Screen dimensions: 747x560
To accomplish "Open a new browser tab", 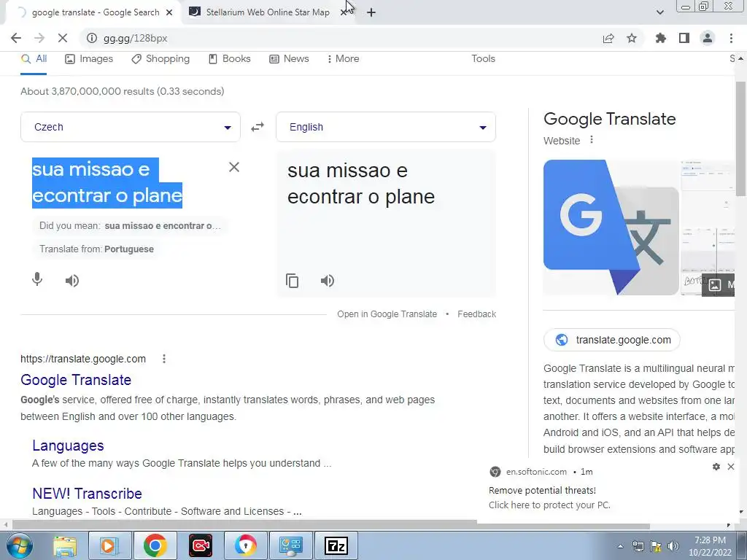I will tap(371, 12).
